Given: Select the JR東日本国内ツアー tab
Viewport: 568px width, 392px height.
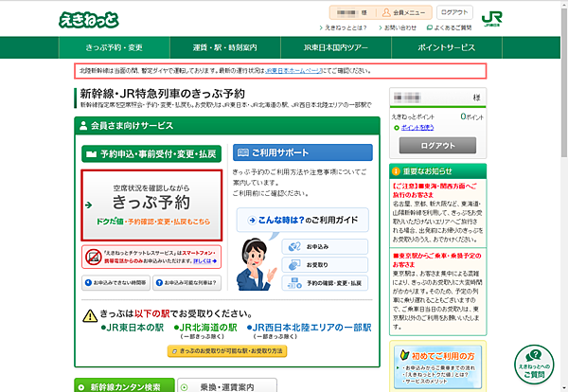Looking at the screenshot, I should (x=336, y=47).
